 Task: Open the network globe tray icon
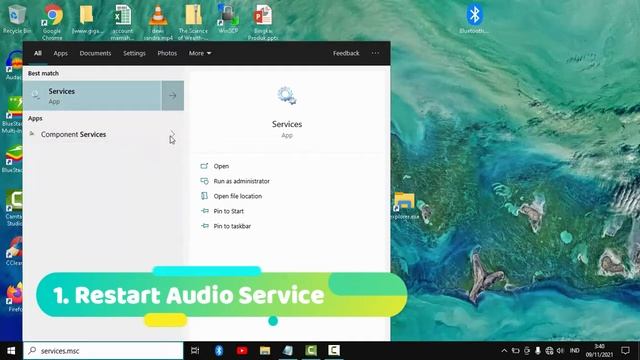549,351
